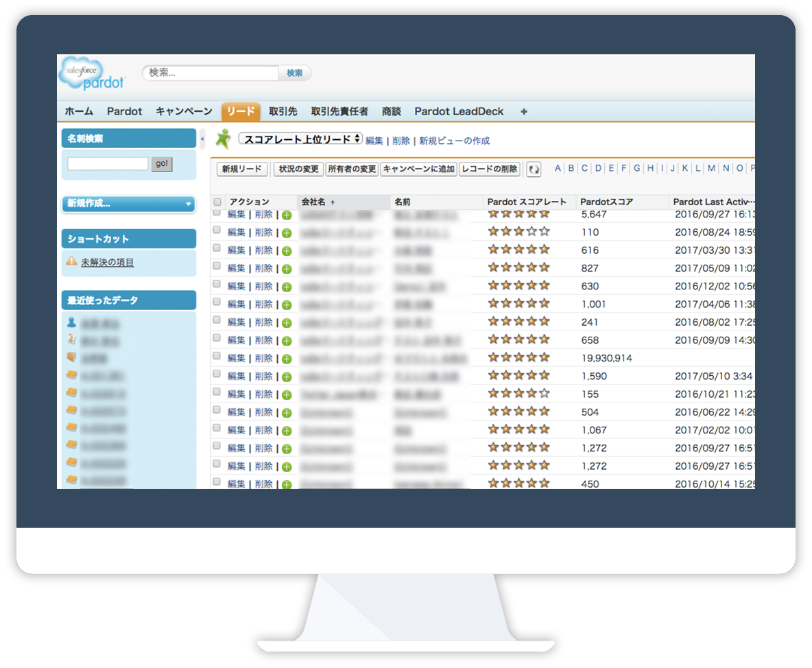The image size is (812, 668).
Task: Click the green plus icon in the 827 score row
Action: [x=287, y=270]
